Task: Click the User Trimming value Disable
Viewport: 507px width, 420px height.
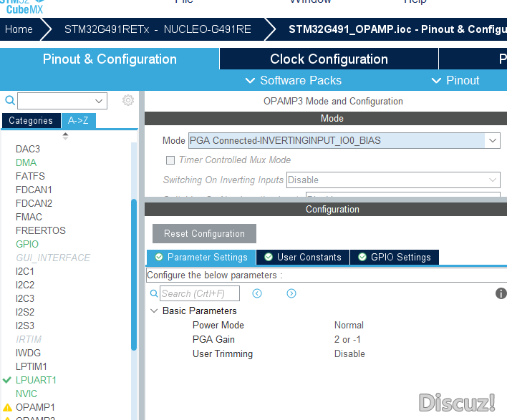Action: pyautogui.click(x=349, y=353)
